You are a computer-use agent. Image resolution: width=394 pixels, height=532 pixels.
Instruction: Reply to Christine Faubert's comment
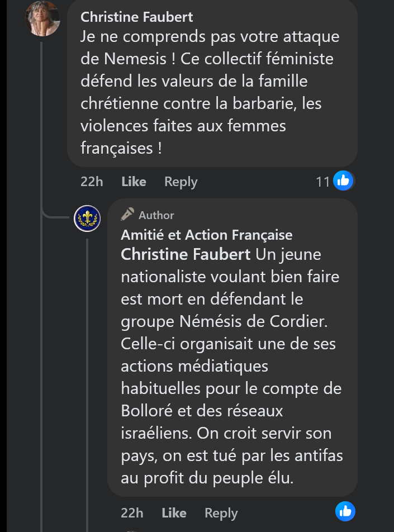point(181,182)
